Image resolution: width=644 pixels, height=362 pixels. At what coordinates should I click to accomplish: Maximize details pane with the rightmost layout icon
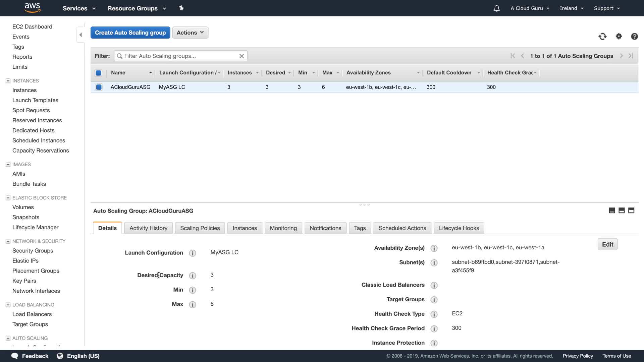pos(631,210)
